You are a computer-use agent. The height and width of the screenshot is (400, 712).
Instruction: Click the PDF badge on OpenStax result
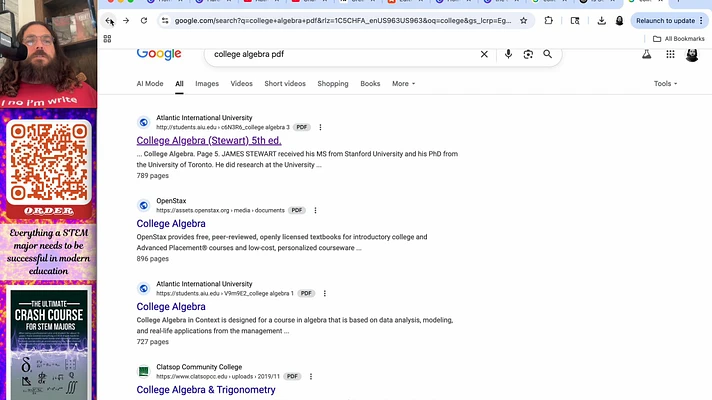tap(297, 210)
